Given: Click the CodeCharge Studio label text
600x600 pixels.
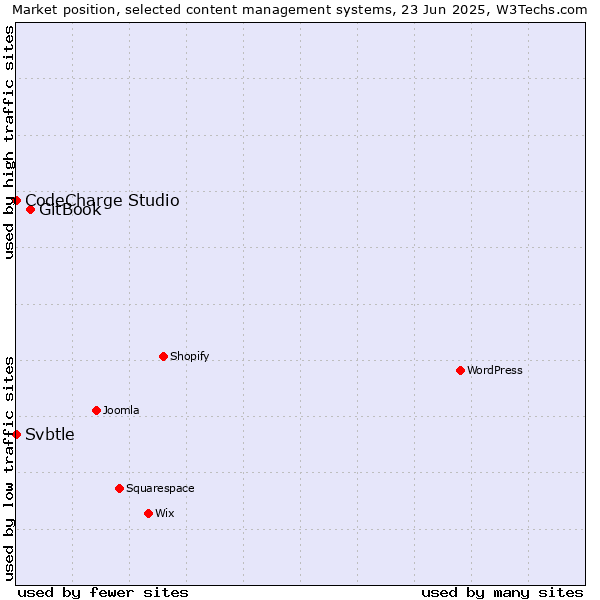Looking at the screenshot, I should click(x=102, y=201).
